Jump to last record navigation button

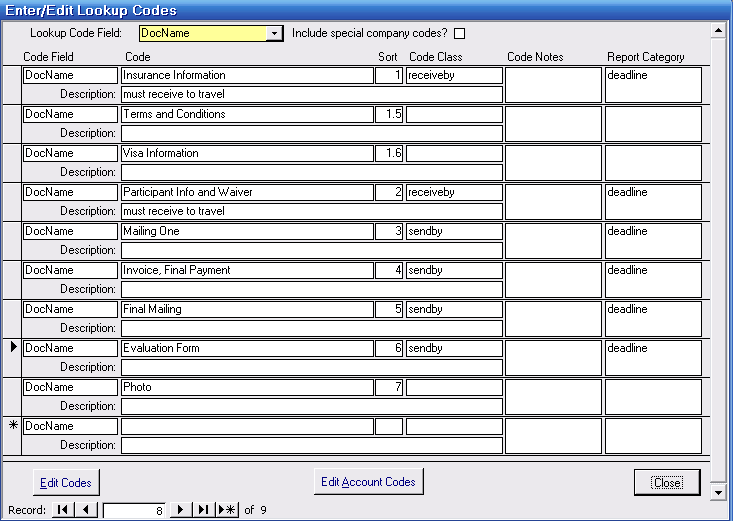point(203,510)
